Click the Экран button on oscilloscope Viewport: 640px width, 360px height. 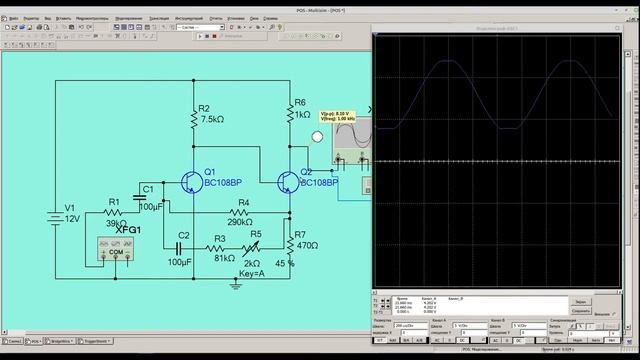click(x=580, y=302)
